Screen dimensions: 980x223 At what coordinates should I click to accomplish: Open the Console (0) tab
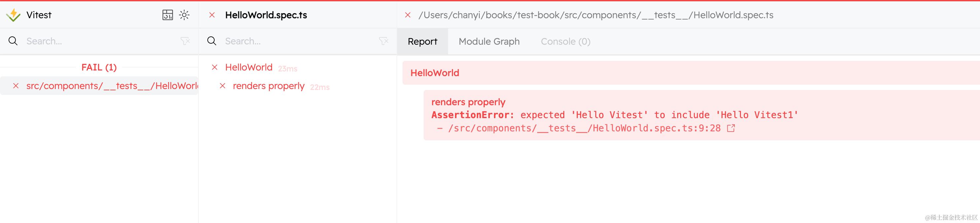pos(566,41)
